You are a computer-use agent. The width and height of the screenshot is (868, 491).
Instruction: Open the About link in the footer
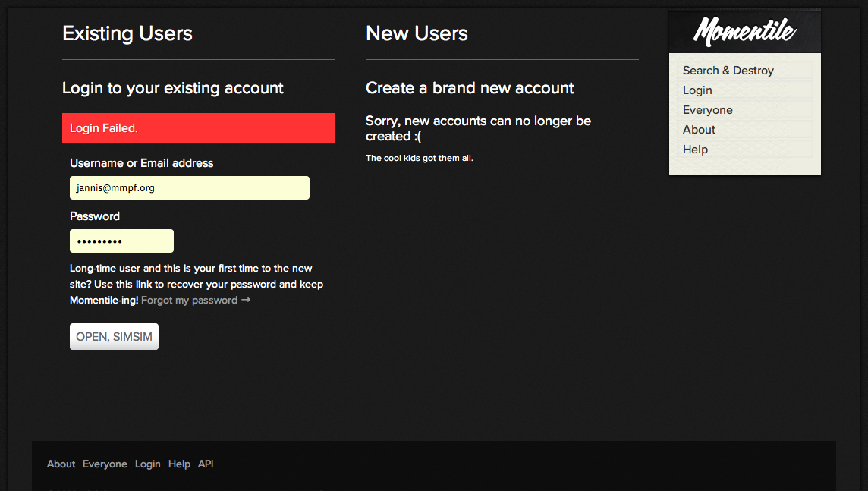point(61,464)
